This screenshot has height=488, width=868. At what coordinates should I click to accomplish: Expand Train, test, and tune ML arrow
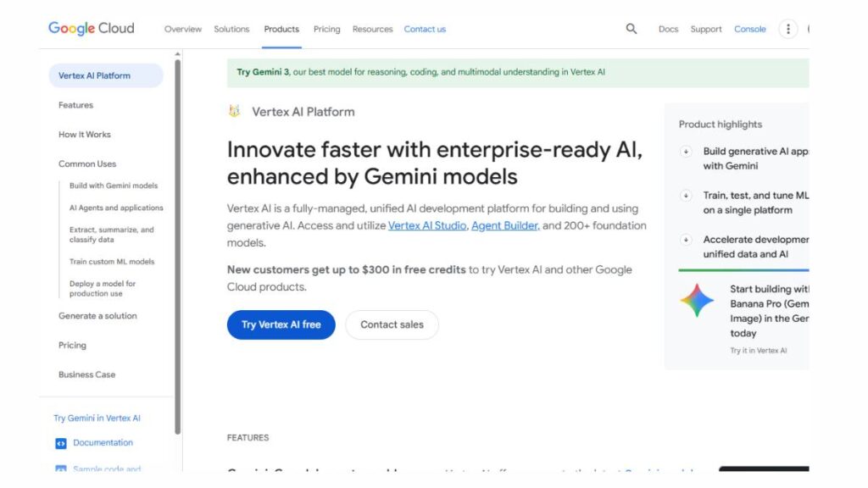click(x=686, y=196)
